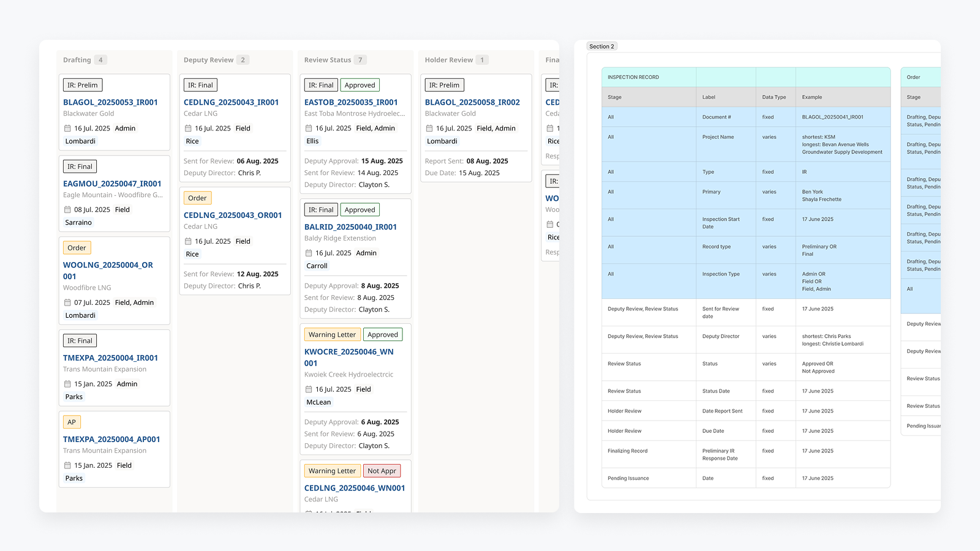Open EAGMOU_20250047_IR001 record link
980x551 pixels.
point(112,184)
